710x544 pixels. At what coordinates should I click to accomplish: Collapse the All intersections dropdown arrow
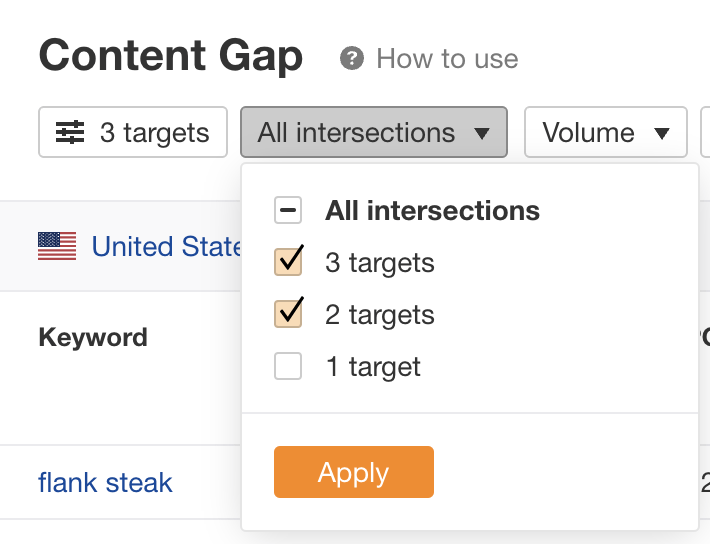(x=482, y=134)
